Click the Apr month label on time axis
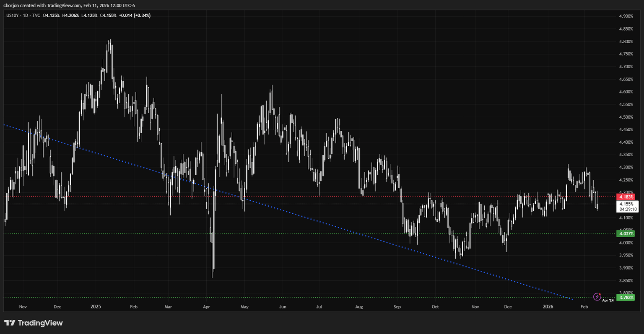 (x=206, y=307)
